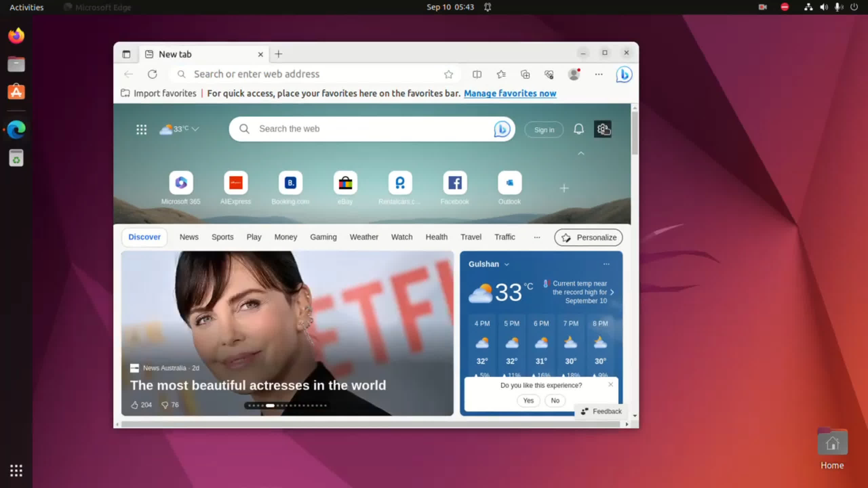
Task: Switch to the Money tab
Action: 285,237
